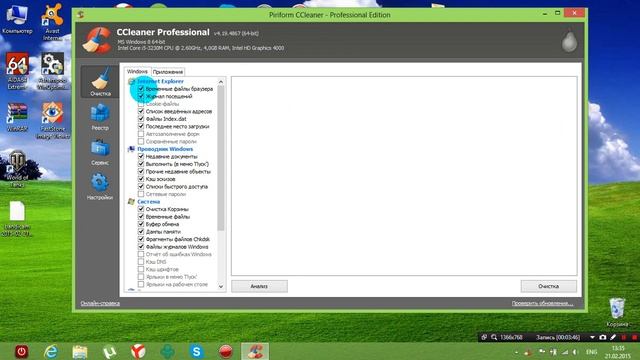The image size is (640, 360).
Task: Select the WinRAR desktop icon
Action: (17, 117)
